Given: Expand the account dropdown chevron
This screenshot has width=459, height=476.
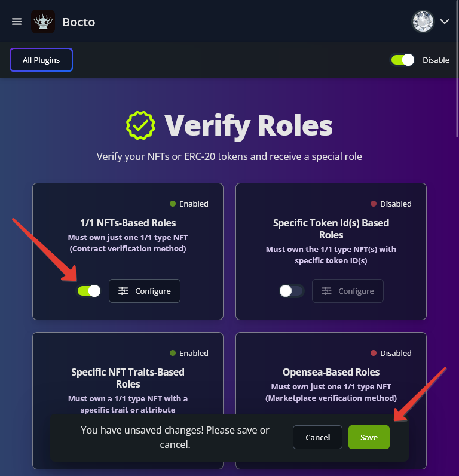Looking at the screenshot, I should coord(445,22).
